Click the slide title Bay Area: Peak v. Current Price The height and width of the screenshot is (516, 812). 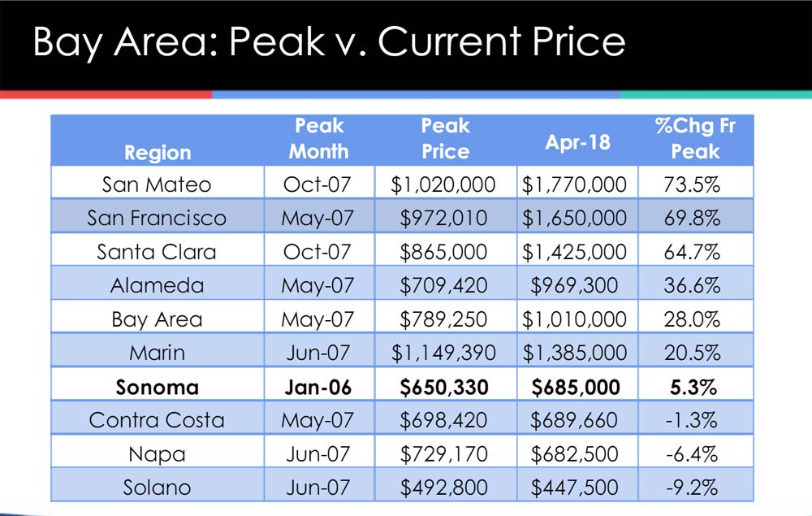[x=330, y=42]
